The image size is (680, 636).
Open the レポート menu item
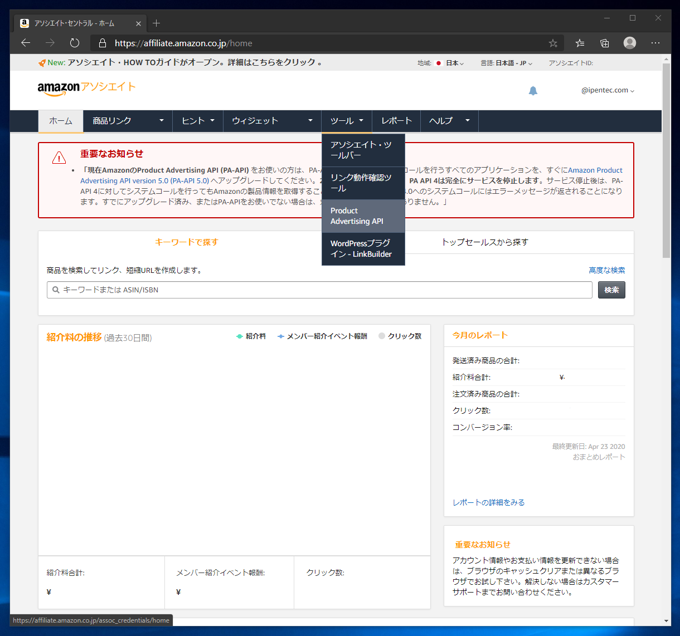pyautogui.click(x=396, y=121)
